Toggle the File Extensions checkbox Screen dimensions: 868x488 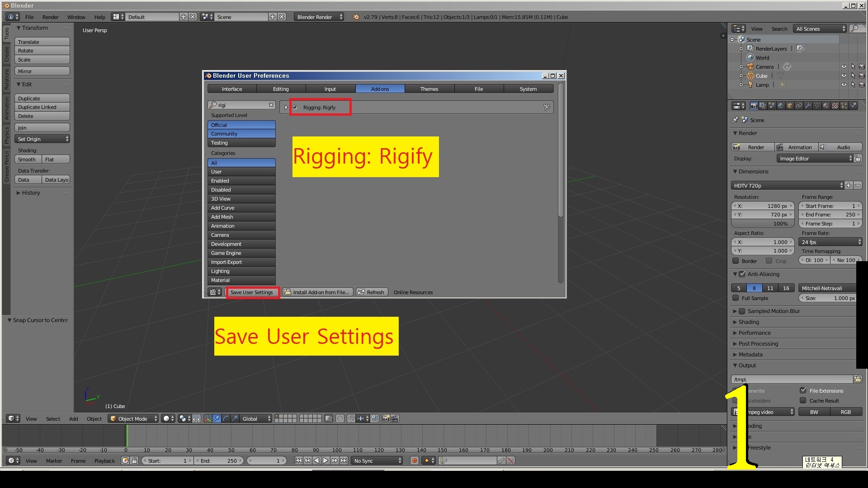click(x=803, y=390)
